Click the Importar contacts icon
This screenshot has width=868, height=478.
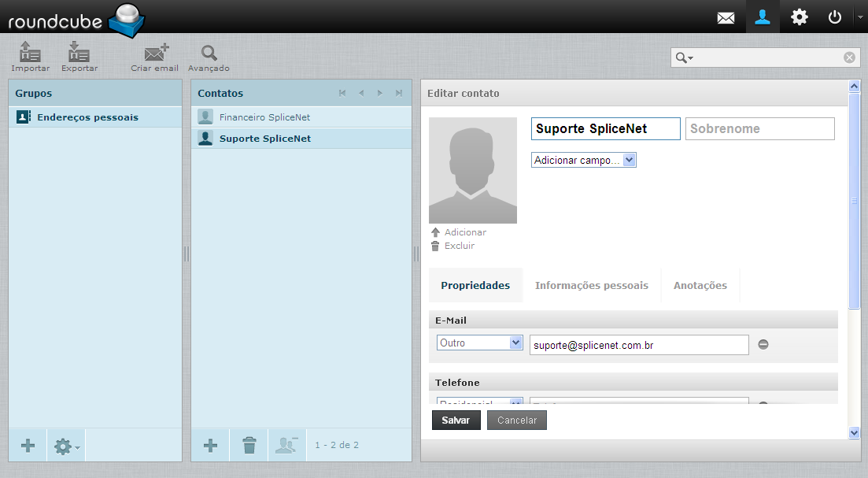[x=31, y=57]
